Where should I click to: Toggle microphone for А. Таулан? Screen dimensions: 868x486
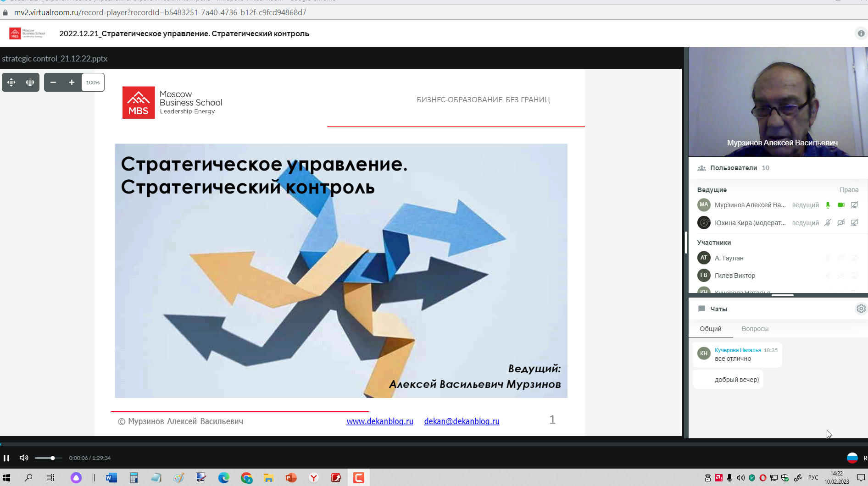pyautogui.click(x=828, y=258)
